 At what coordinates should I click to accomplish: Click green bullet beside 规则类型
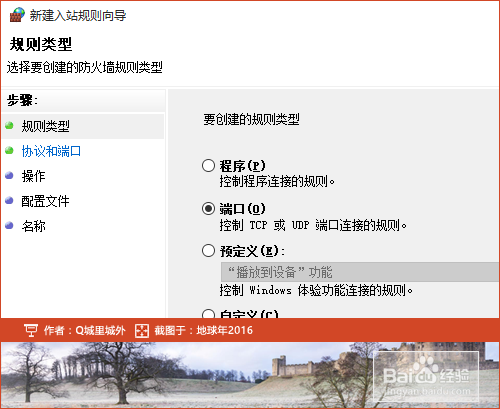tap(9, 126)
